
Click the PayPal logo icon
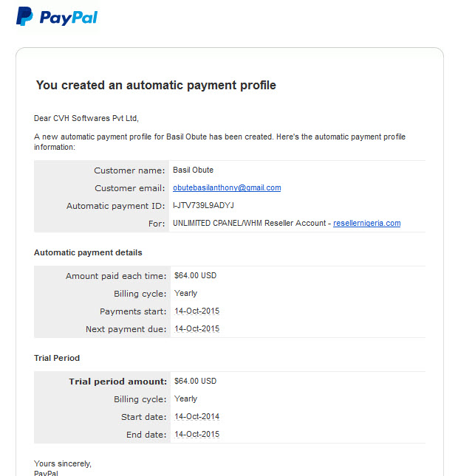24,16
